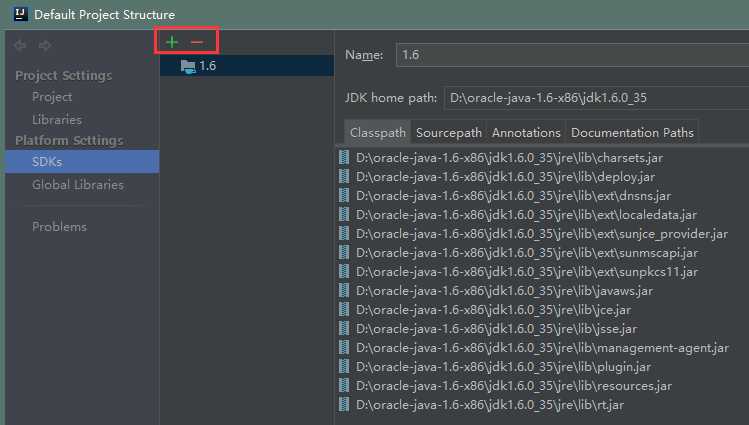Switch to the Sourcepath tab
The image size is (749, 425).
[449, 132]
